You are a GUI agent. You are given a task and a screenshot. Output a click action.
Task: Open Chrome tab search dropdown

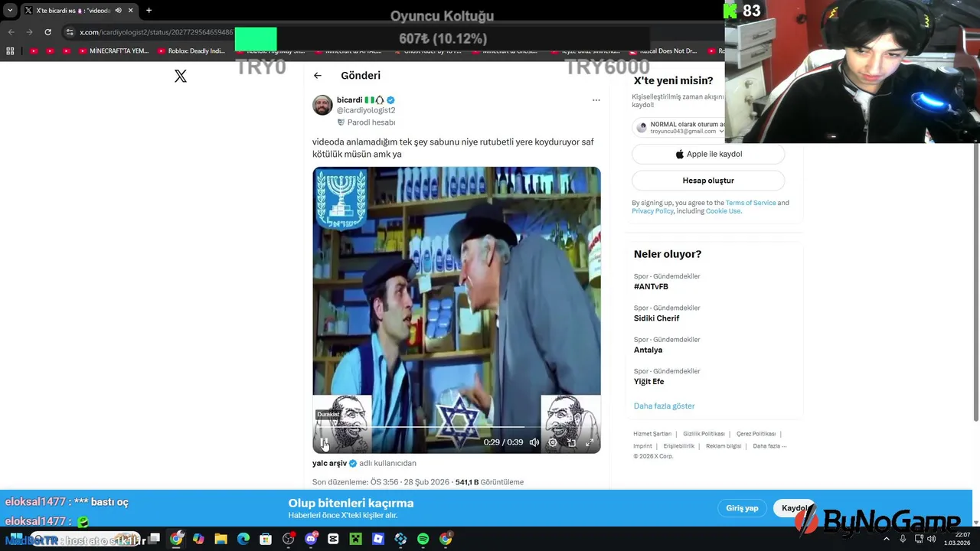point(10,11)
